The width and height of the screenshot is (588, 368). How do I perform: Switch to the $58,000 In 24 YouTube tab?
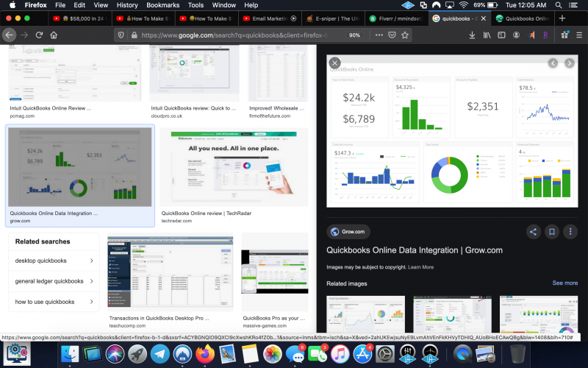(80, 18)
